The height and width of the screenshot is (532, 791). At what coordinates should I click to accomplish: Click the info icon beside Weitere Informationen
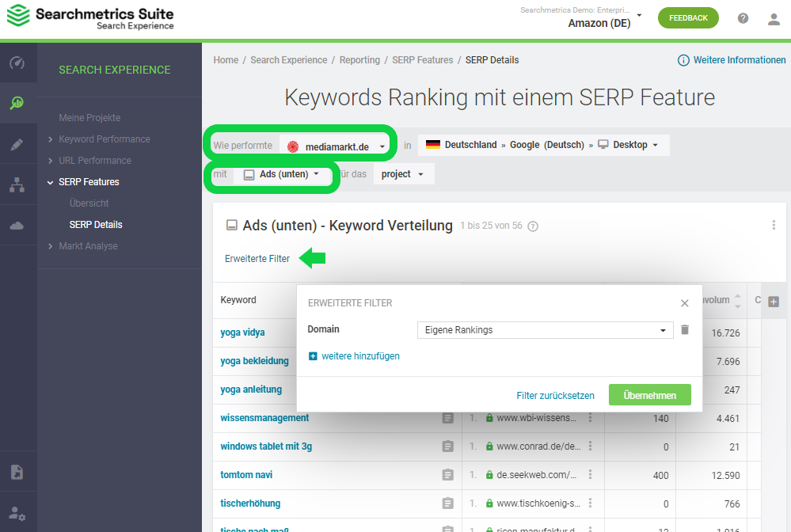tap(683, 60)
